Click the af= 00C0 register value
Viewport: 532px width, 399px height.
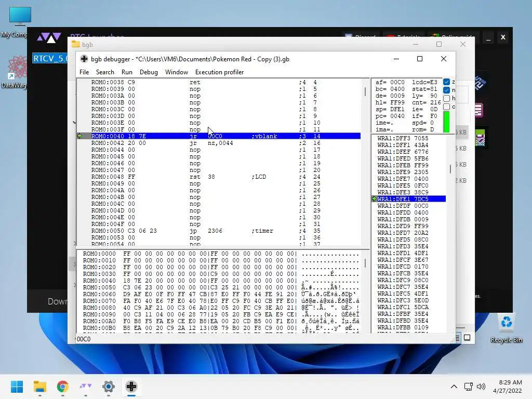(390, 82)
